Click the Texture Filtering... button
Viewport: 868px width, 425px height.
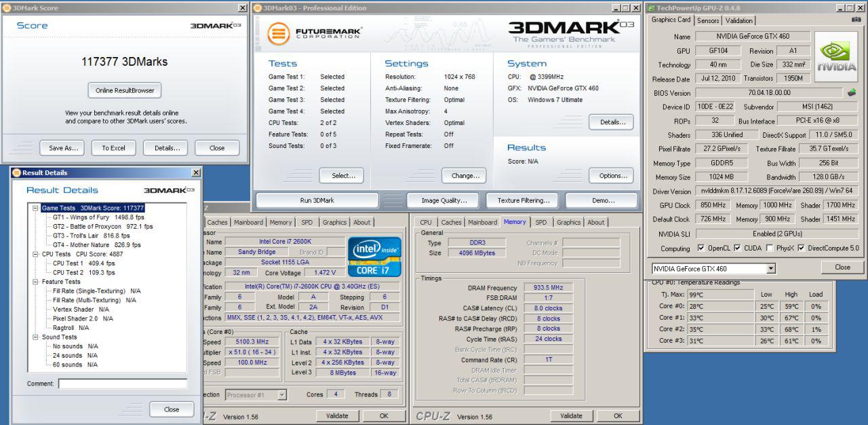point(522,200)
